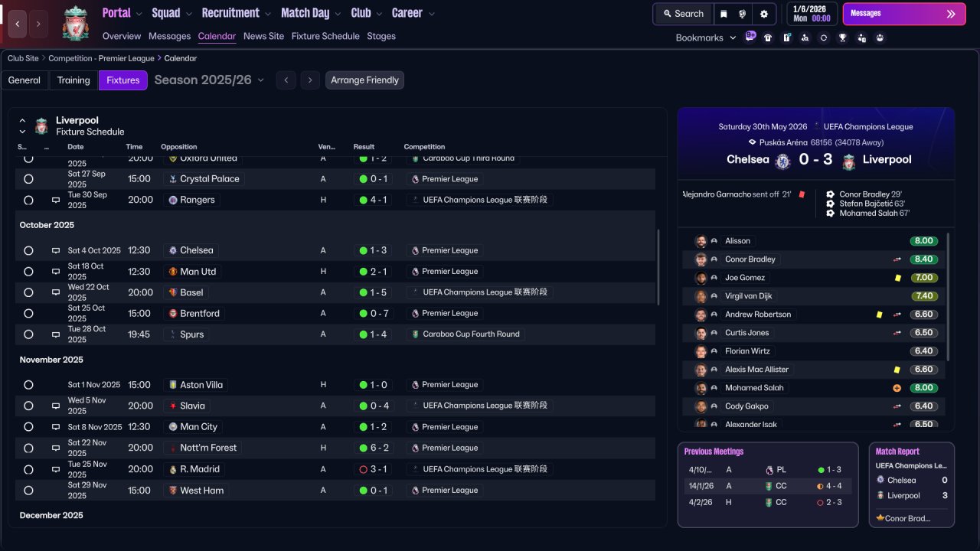Select the circle in the Man Utd row
This screenshot has width=980, height=551.
[x=28, y=272]
